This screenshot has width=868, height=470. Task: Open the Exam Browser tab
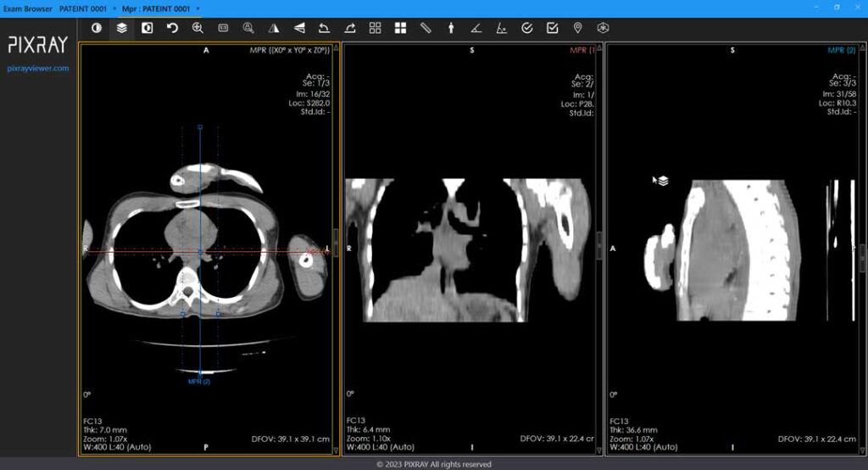[28, 8]
